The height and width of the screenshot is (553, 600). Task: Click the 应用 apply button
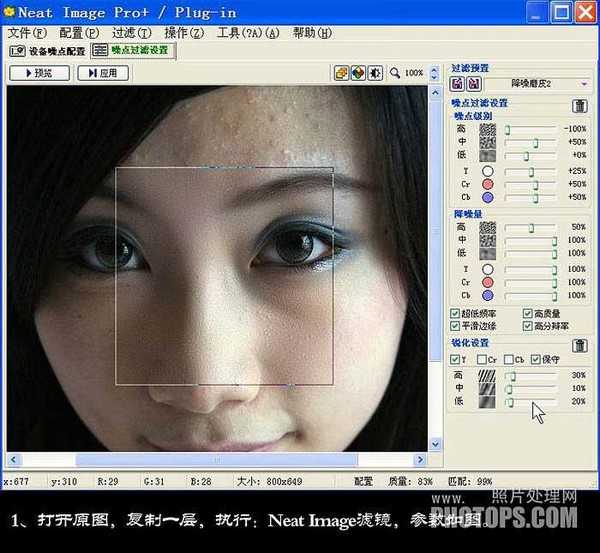tap(103, 73)
